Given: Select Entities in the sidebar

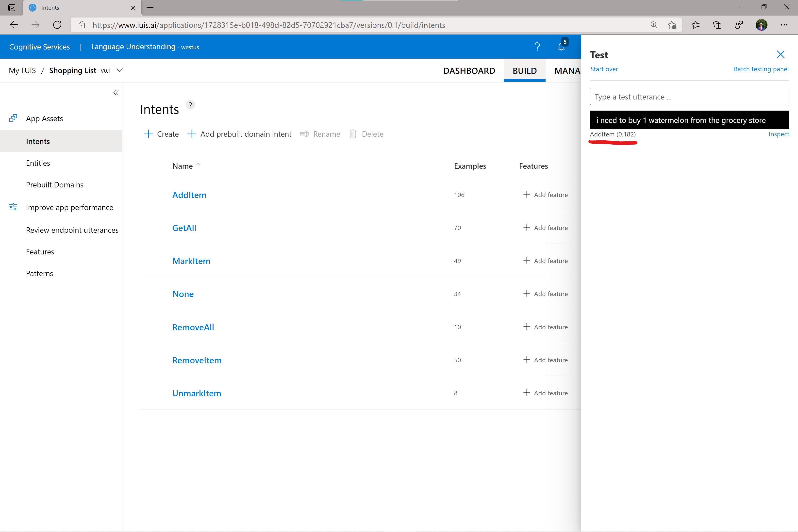Looking at the screenshot, I should (38, 163).
